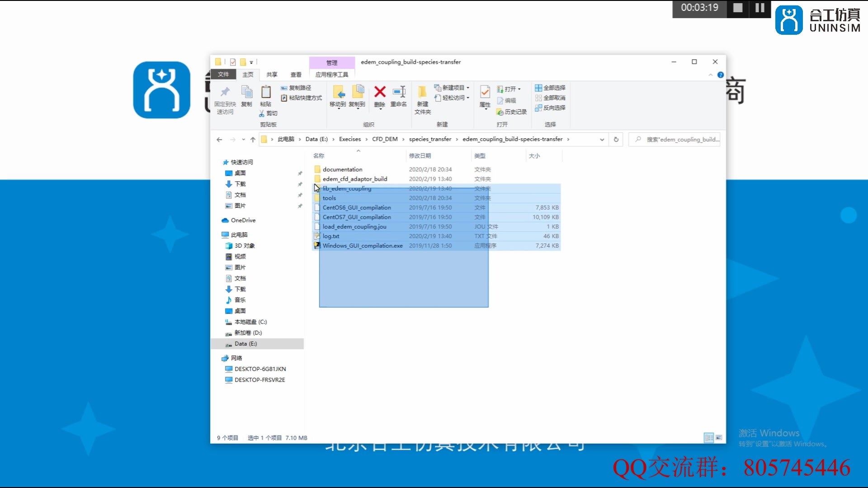Switch to the 主页 (Home) tab

coord(248,75)
